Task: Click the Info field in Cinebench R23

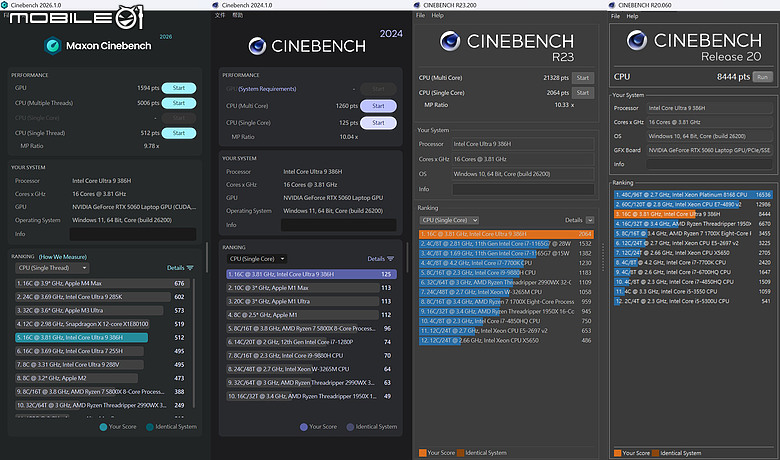Action: tap(523, 189)
